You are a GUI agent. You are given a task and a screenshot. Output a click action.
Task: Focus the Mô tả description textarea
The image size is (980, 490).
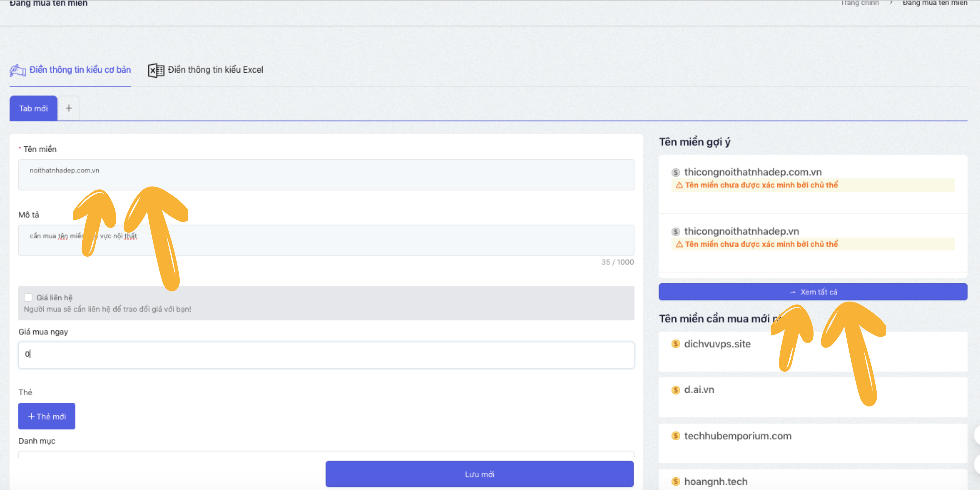(x=326, y=240)
